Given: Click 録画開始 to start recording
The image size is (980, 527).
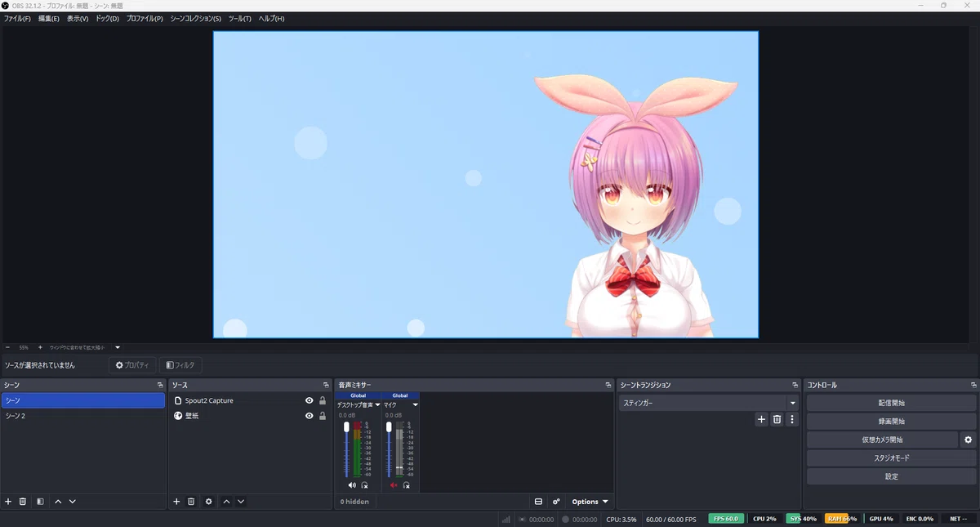Looking at the screenshot, I should (x=891, y=422).
